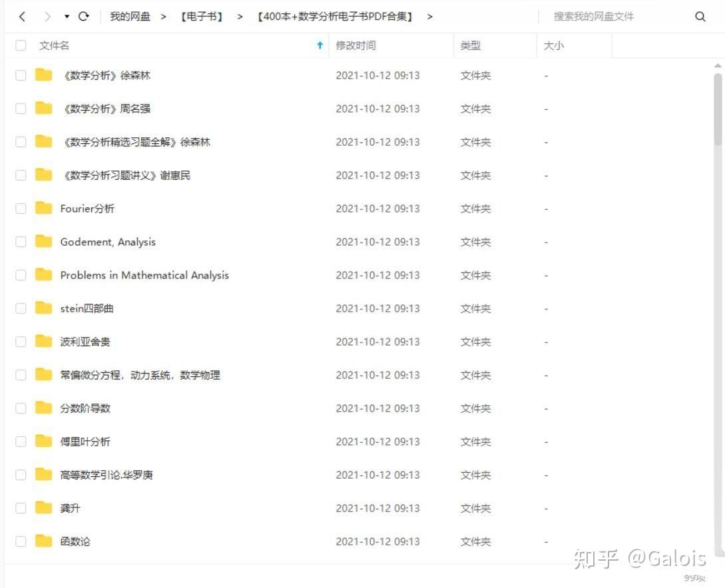Click the folder icon next to Fourier分析
The width and height of the screenshot is (725, 588).
point(43,208)
